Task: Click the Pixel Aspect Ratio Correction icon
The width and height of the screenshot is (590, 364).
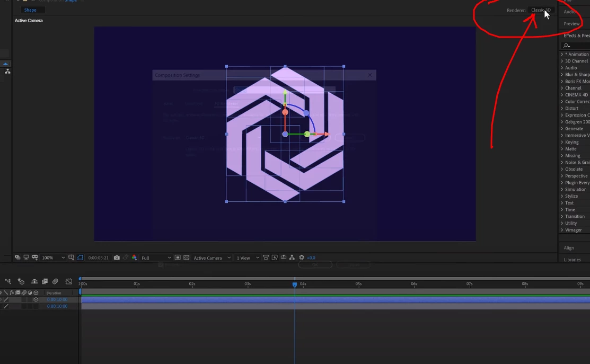Action: 266,258
